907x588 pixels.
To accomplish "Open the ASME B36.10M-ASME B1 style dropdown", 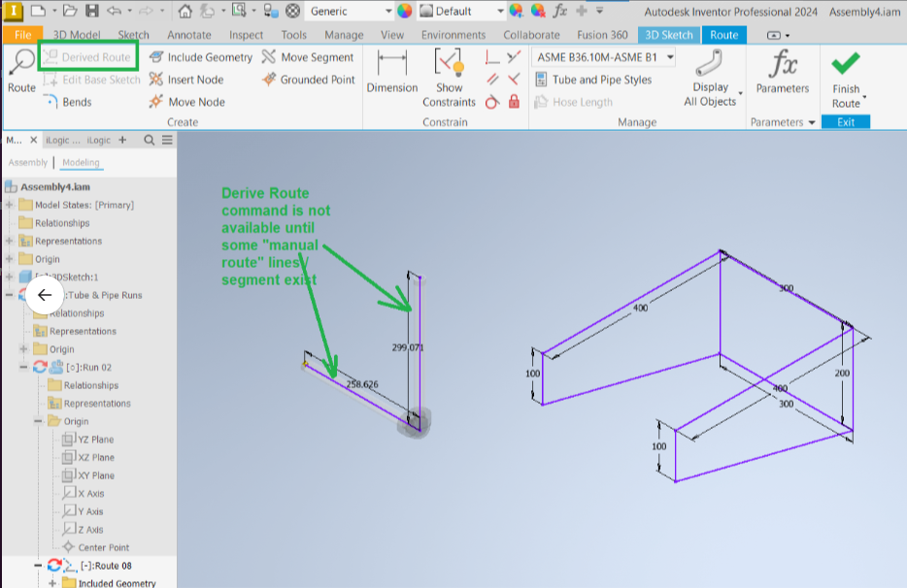I will 668,56.
